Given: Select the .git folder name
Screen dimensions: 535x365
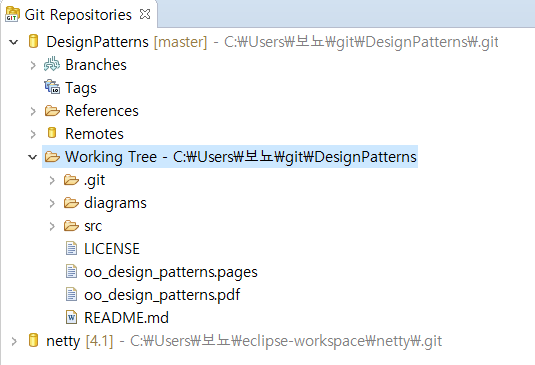Looking at the screenshot, I should click(x=95, y=180).
